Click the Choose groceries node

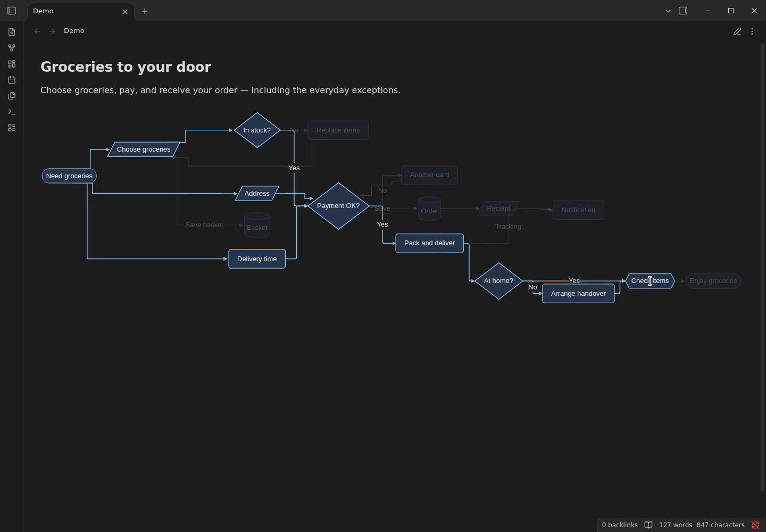click(x=144, y=149)
